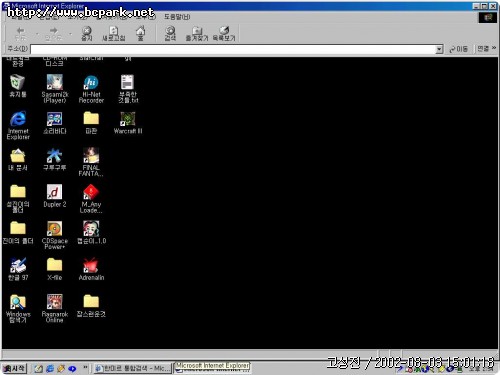
Task: Open the Windows 탐색기 icon
Action: pos(18,309)
